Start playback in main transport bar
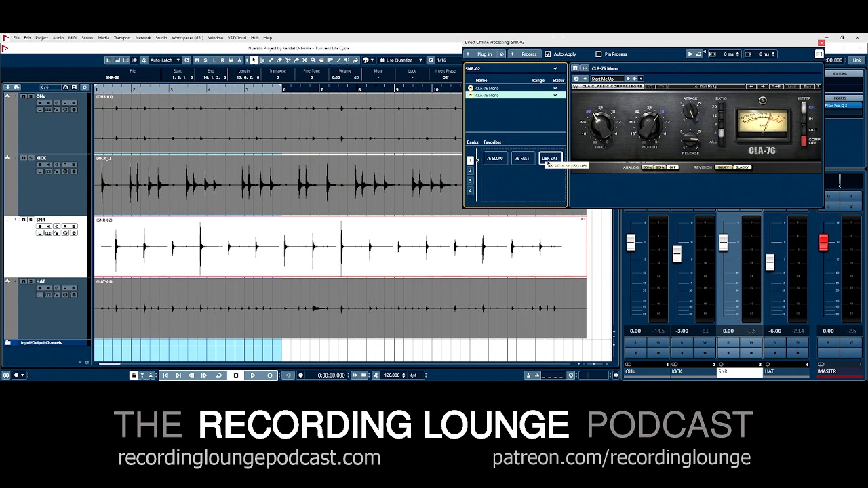The height and width of the screenshot is (488, 868). tap(253, 375)
